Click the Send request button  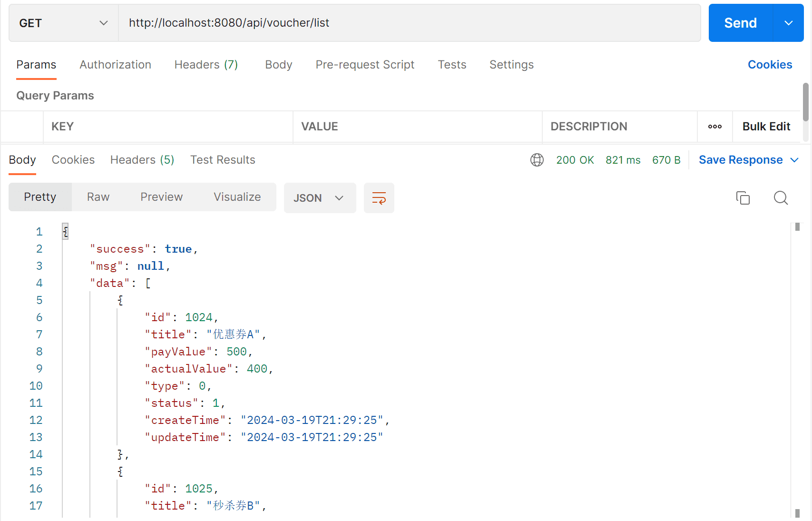pyautogui.click(x=741, y=23)
